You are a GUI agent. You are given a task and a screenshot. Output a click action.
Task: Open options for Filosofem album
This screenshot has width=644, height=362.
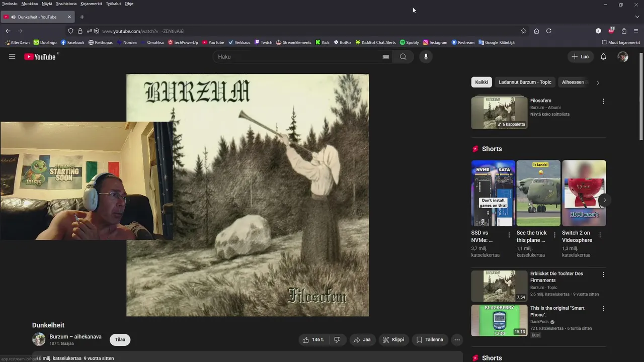tap(603, 101)
